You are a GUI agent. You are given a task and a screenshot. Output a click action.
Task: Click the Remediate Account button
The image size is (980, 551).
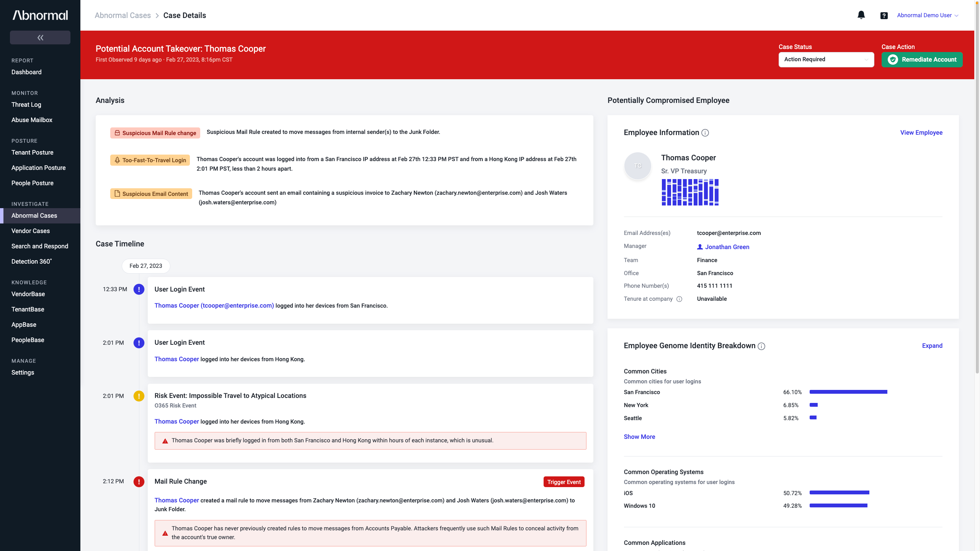coord(922,60)
